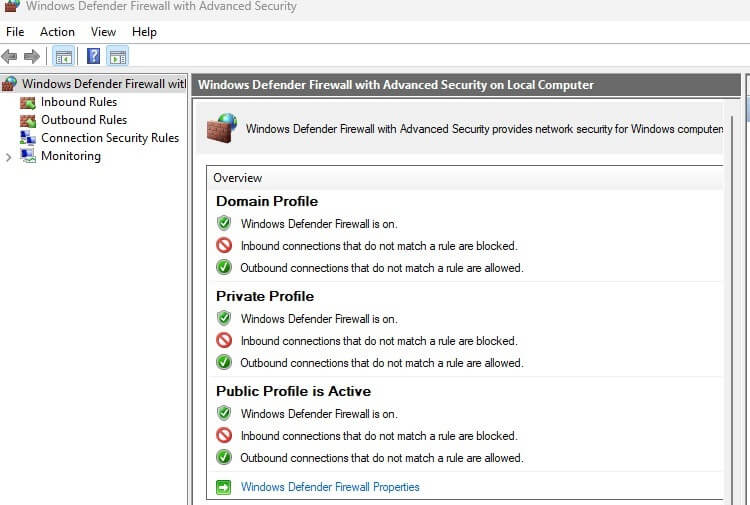Select Connection Security Rules in the tree
The height and width of the screenshot is (505, 750).
click(110, 138)
